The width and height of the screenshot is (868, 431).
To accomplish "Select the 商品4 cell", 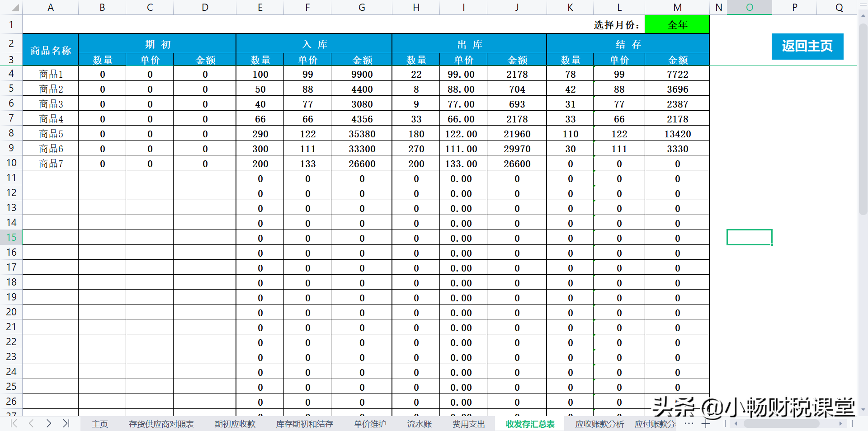I will pyautogui.click(x=51, y=118).
